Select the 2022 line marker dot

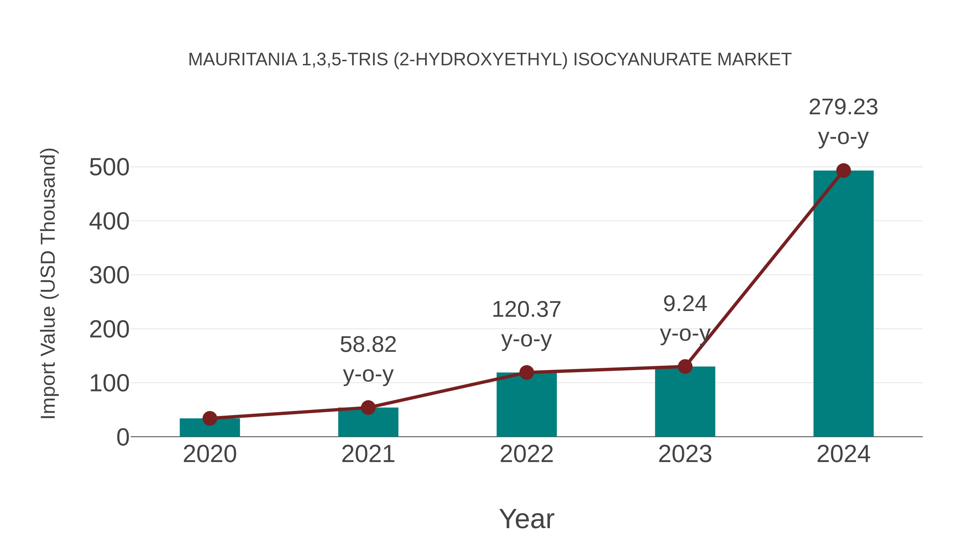(526, 373)
